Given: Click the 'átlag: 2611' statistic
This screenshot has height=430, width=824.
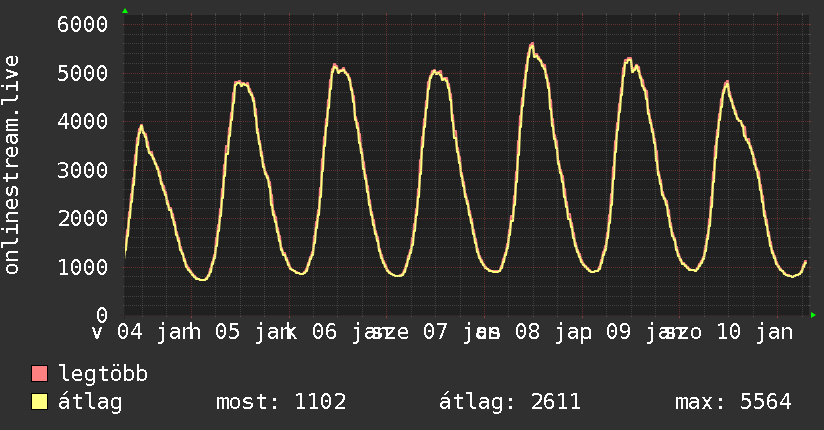Looking at the screenshot, I should tap(510, 403).
